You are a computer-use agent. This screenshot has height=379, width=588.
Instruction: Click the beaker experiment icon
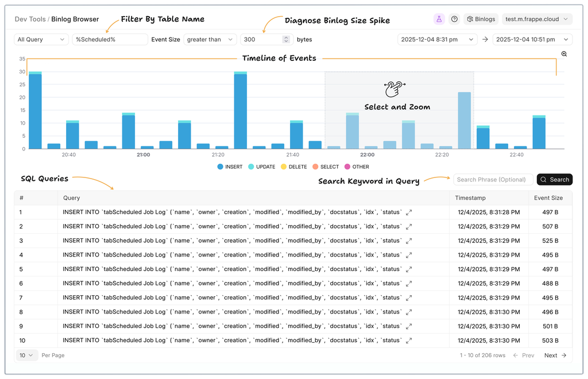[439, 19]
